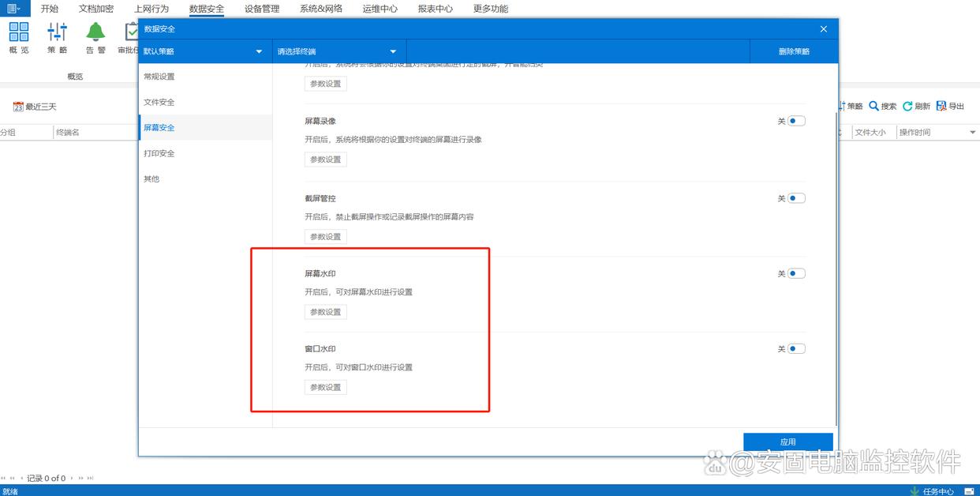The height and width of the screenshot is (496, 980).
Task: Click the 刷新 refresh icon
Action: tap(907, 106)
